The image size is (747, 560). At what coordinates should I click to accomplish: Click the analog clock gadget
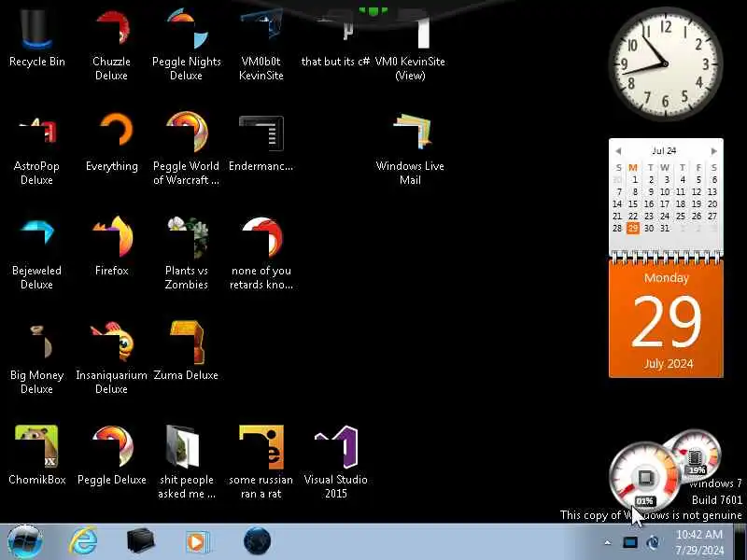pos(666,63)
